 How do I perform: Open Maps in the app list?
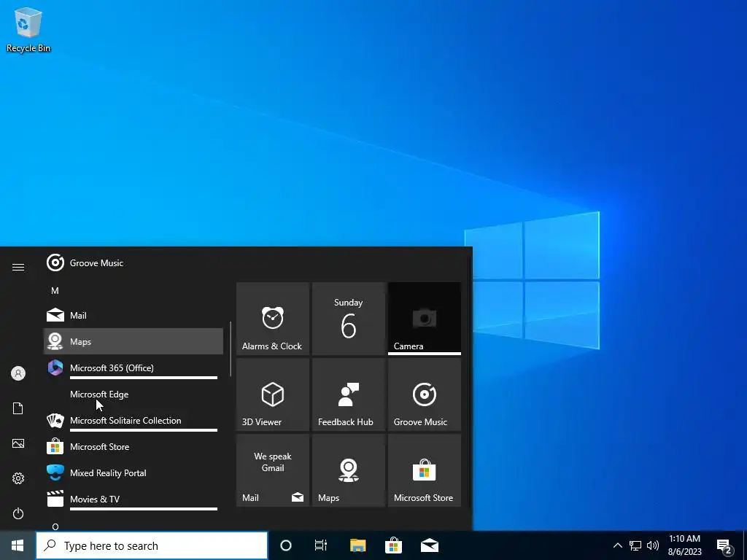coord(133,341)
